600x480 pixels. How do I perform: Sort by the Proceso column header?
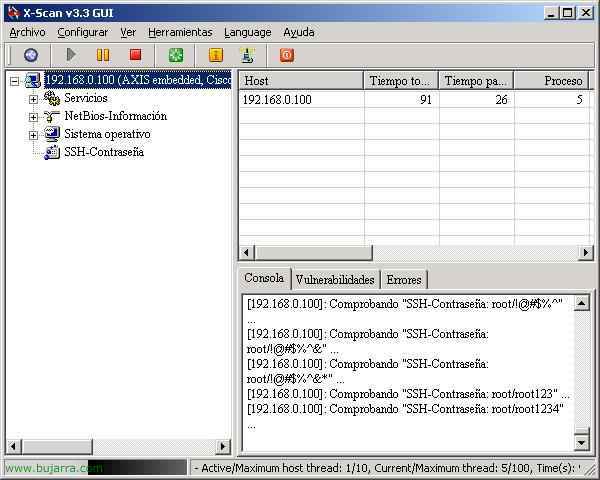(x=551, y=81)
